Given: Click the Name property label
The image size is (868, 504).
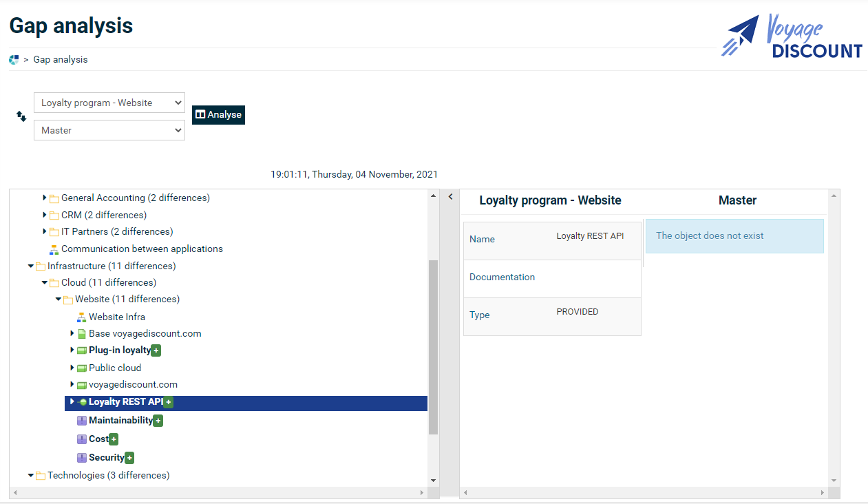Looking at the screenshot, I should 482,240.
